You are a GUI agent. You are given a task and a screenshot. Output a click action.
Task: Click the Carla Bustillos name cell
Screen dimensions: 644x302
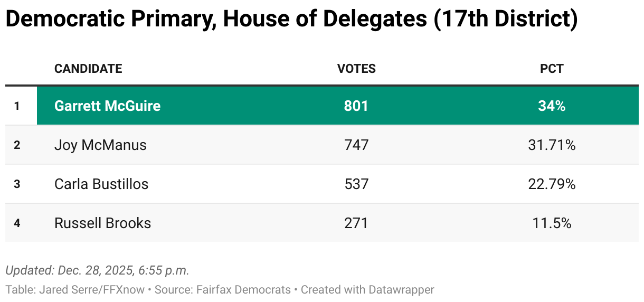pyautogui.click(x=101, y=184)
